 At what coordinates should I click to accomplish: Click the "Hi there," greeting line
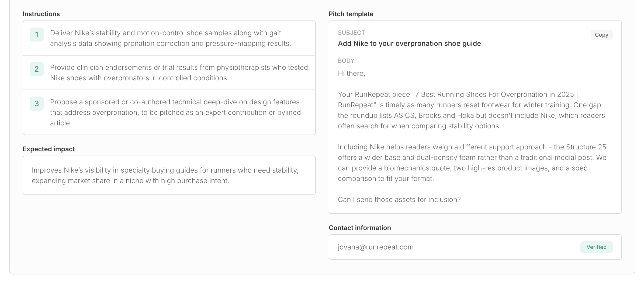[x=351, y=73]
